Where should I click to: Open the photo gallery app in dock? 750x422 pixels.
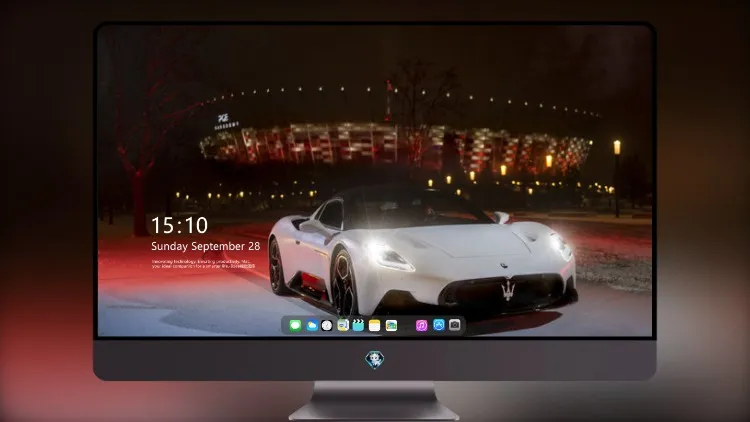[x=391, y=325]
